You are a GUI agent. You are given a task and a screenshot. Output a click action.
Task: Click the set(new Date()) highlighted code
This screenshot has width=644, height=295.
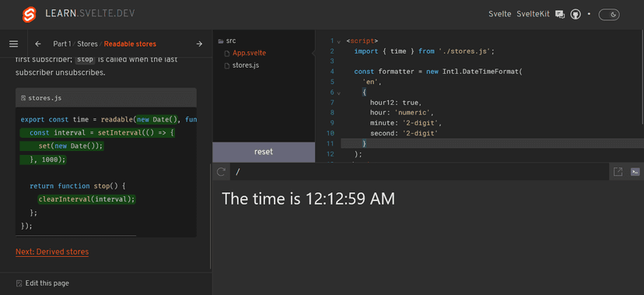(x=71, y=146)
